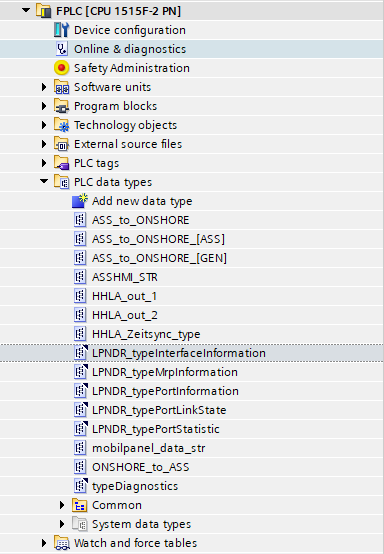Select mobilpanel_data_str text
The height and width of the screenshot is (554, 384).
pyautogui.click(x=148, y=448)
